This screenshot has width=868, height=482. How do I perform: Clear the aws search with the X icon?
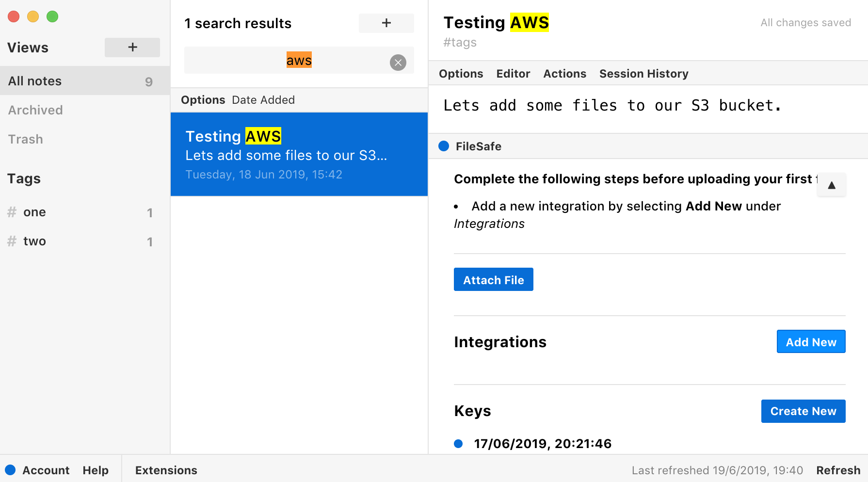tap(398, 63)
